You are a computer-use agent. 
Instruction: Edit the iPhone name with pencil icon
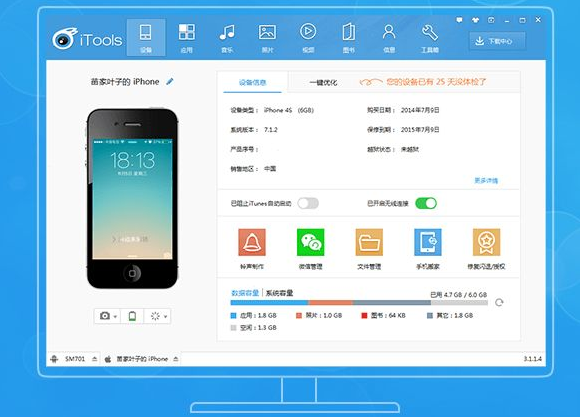(170, 81)
